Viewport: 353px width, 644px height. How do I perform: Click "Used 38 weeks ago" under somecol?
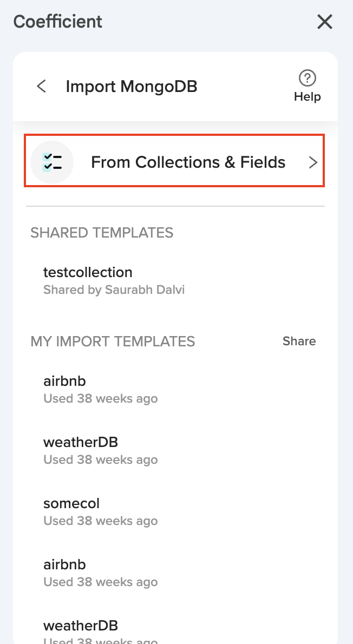[100, 521]
